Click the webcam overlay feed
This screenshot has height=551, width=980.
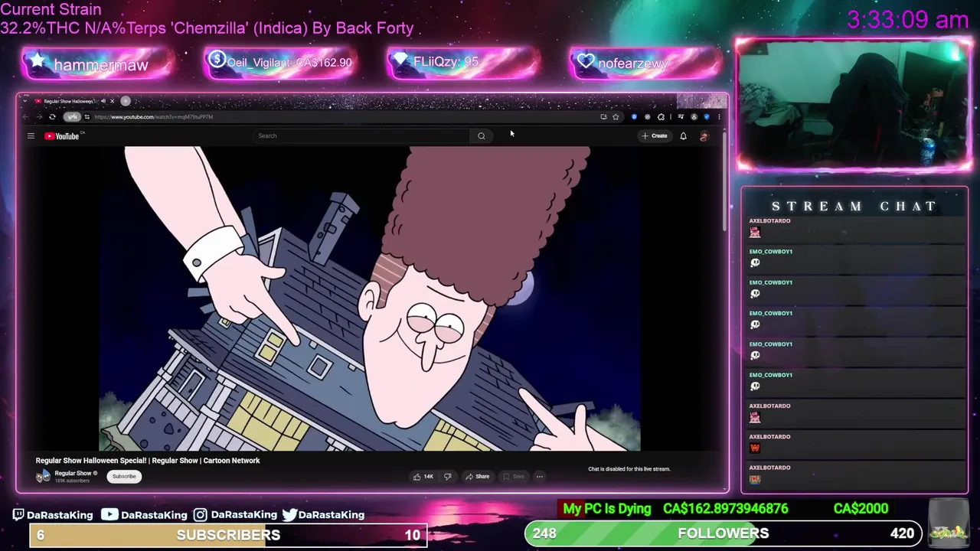point(854,103)
